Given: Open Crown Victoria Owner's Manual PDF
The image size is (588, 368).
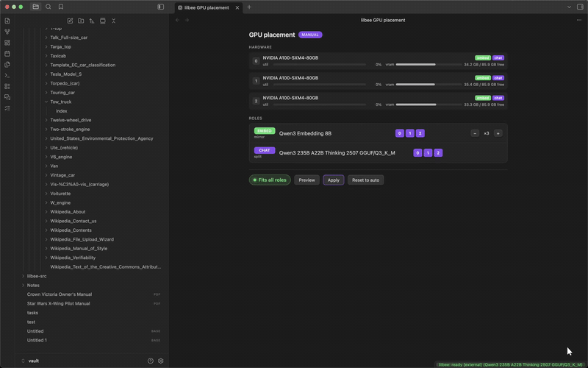Looking at the screenshot, I should click(60, 294).
